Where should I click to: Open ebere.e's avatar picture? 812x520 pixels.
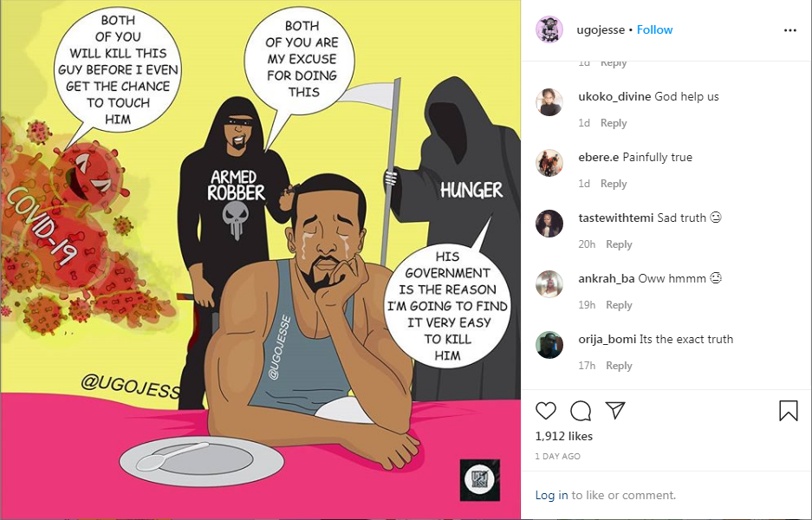[549, 163]
